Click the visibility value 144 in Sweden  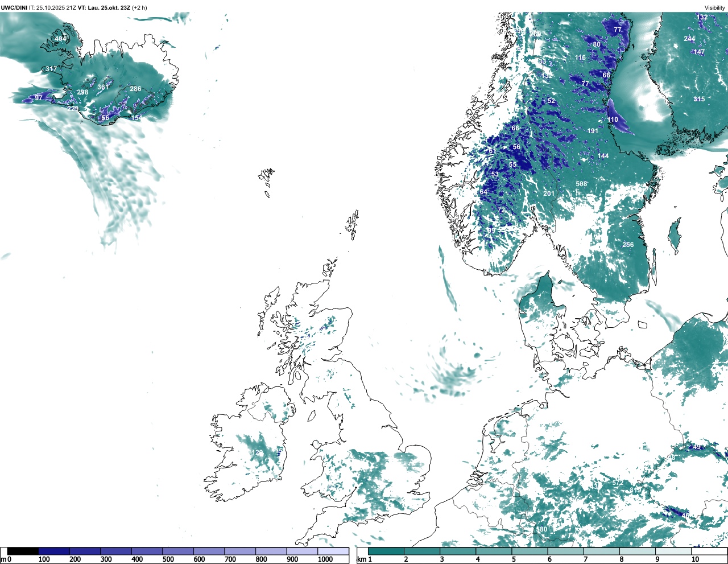point(603,156)
